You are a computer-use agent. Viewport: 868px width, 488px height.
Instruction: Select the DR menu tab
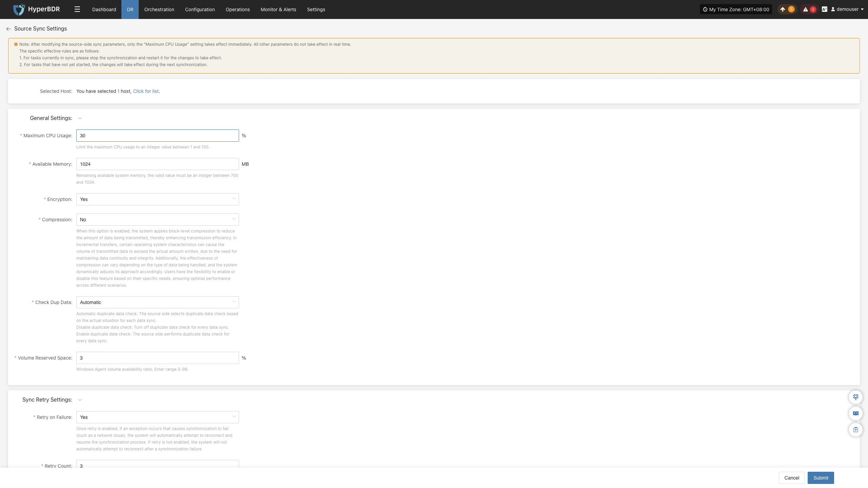(130, 9)
